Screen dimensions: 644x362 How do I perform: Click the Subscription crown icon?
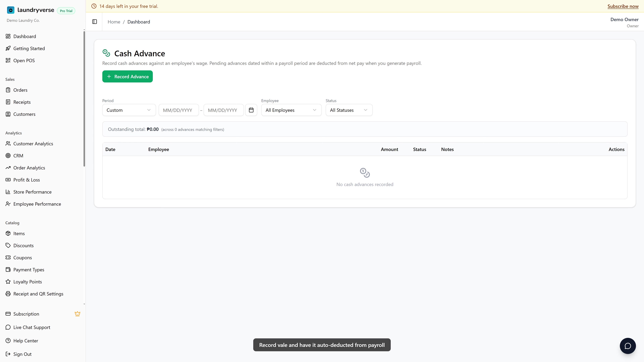pos(77,314)
